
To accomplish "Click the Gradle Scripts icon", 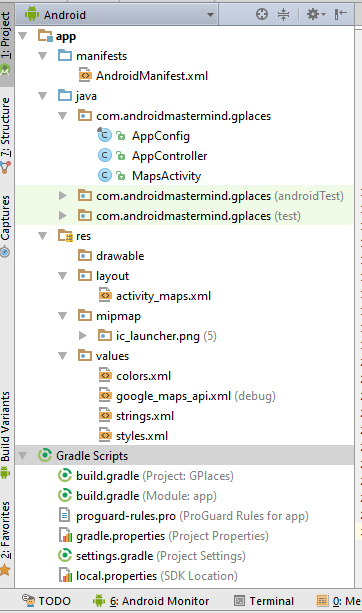I will tap(45, 455).
